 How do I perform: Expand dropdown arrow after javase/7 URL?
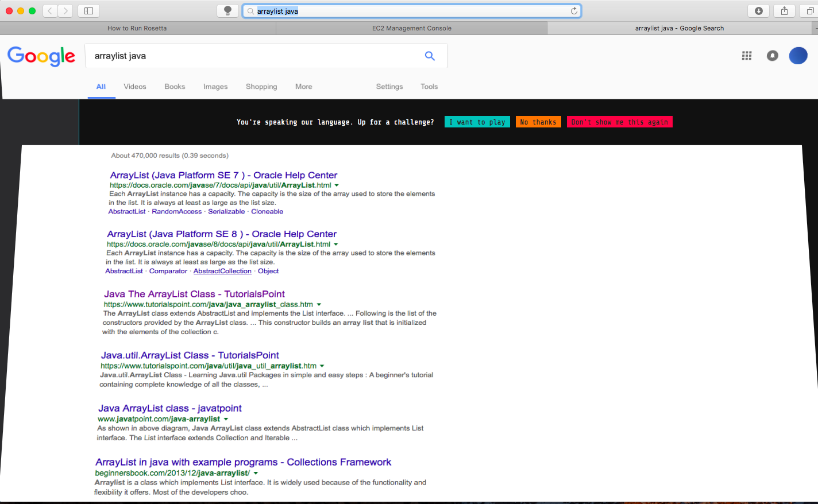coord(337,185)
